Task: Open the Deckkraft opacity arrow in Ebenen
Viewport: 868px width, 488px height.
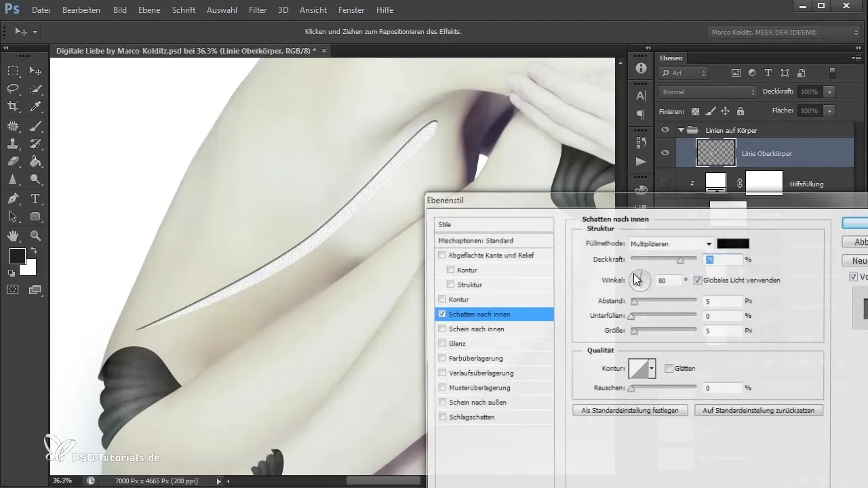Action: click(x=830, y=91)
